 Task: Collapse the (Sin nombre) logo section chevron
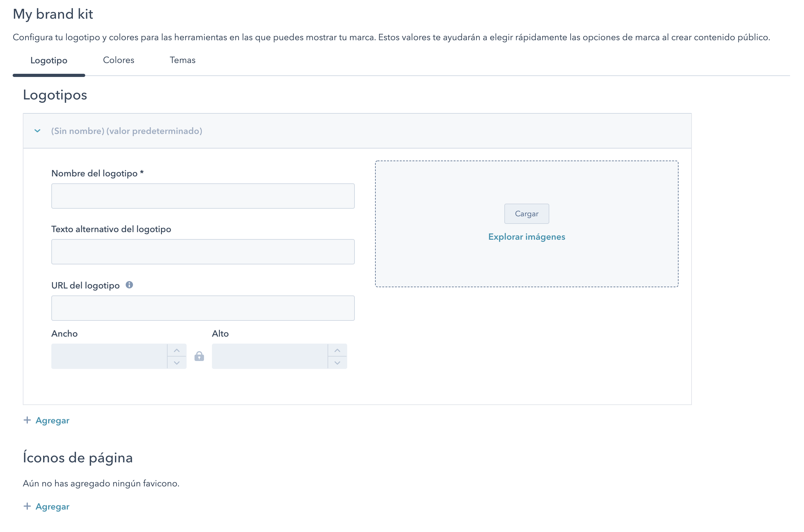tap(37, 131)
